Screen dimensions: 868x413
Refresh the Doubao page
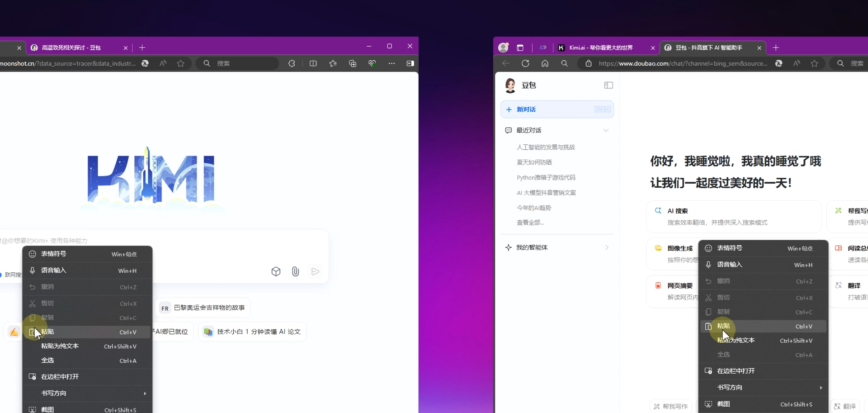525,63
